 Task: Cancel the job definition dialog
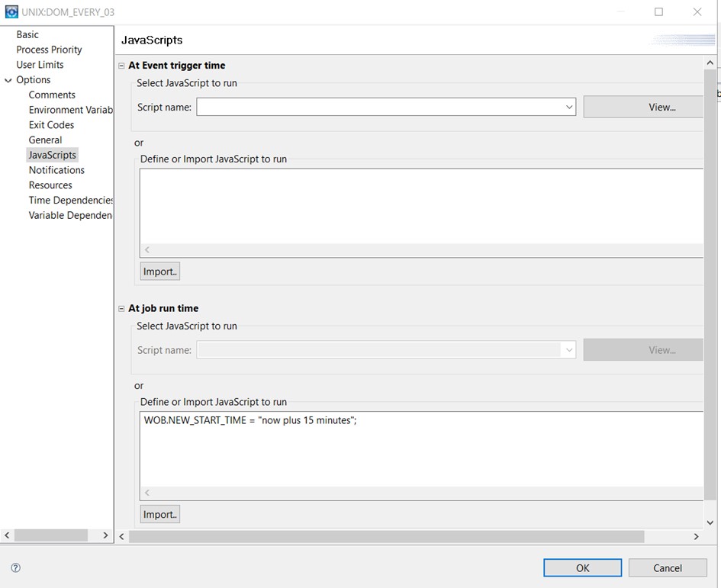pyautogui.click(x=667, y=567)
